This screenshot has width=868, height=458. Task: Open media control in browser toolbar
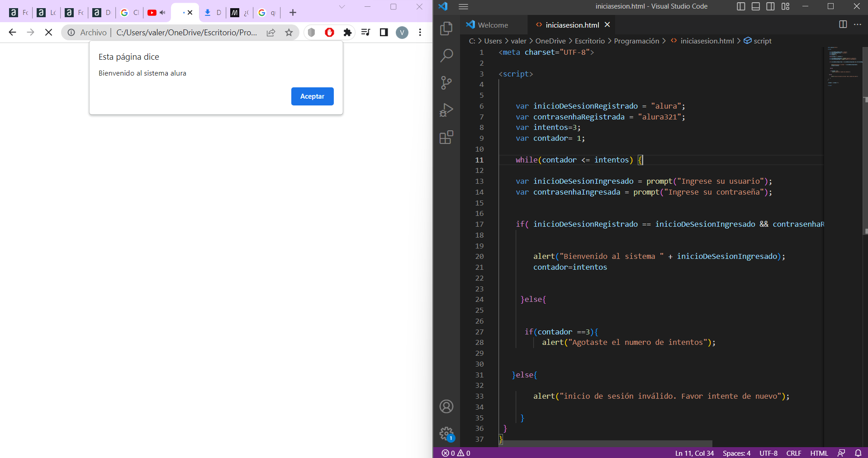click(365, 32)
